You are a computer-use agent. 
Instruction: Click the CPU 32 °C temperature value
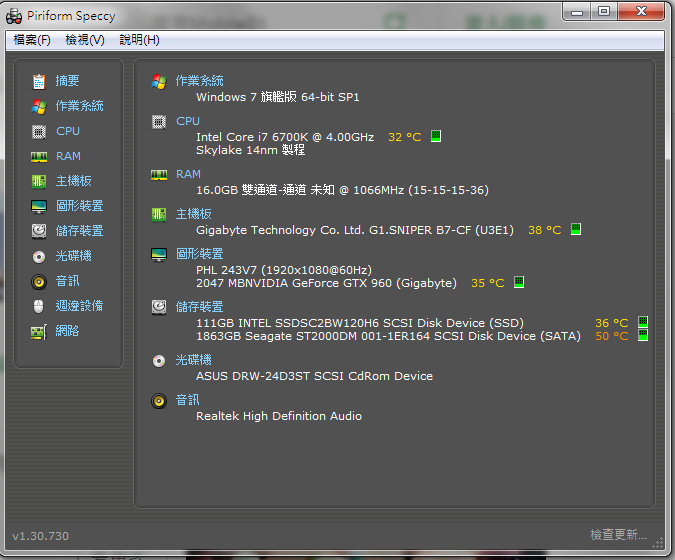(x=405, y=137)
